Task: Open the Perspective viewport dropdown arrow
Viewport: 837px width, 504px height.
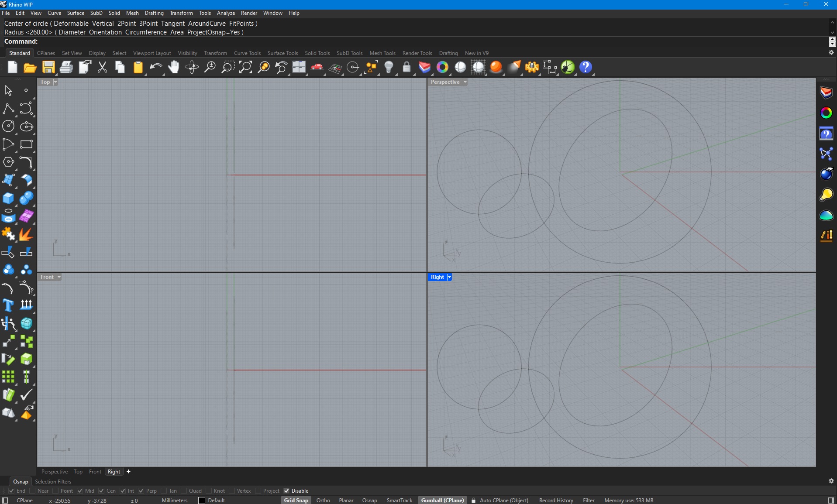Action: (x=465, y=82)
